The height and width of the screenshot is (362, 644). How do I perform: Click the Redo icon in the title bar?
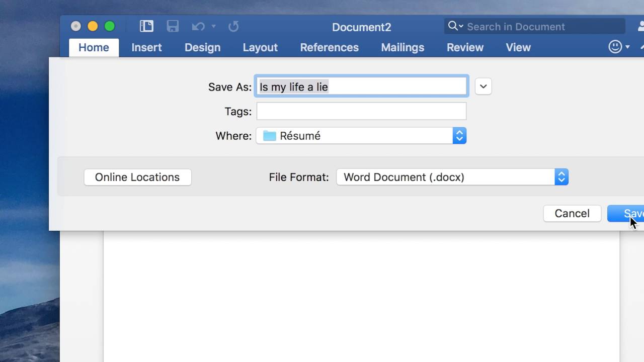point(233,27)
